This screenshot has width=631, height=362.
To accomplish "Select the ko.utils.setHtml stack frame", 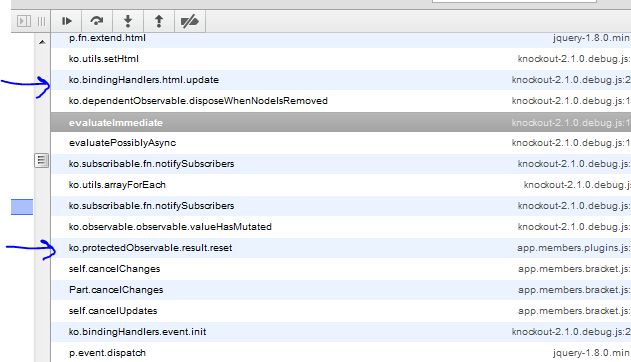I will click(341, 59).
